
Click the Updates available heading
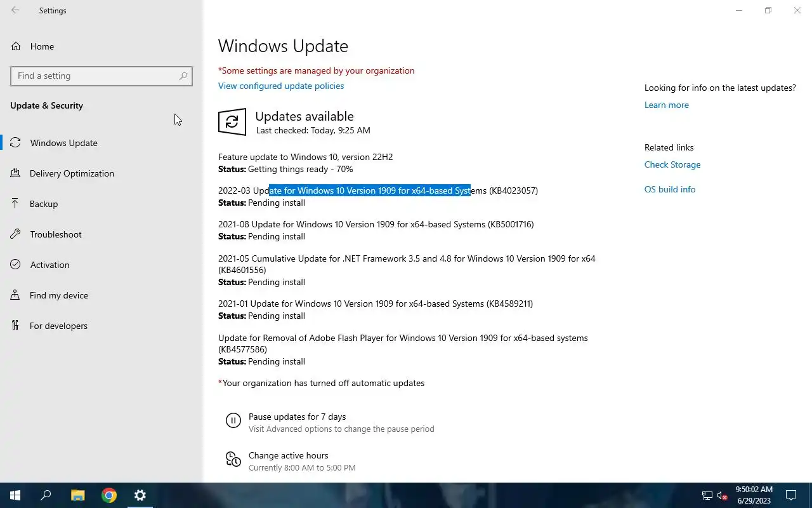(x=304, y=116)
